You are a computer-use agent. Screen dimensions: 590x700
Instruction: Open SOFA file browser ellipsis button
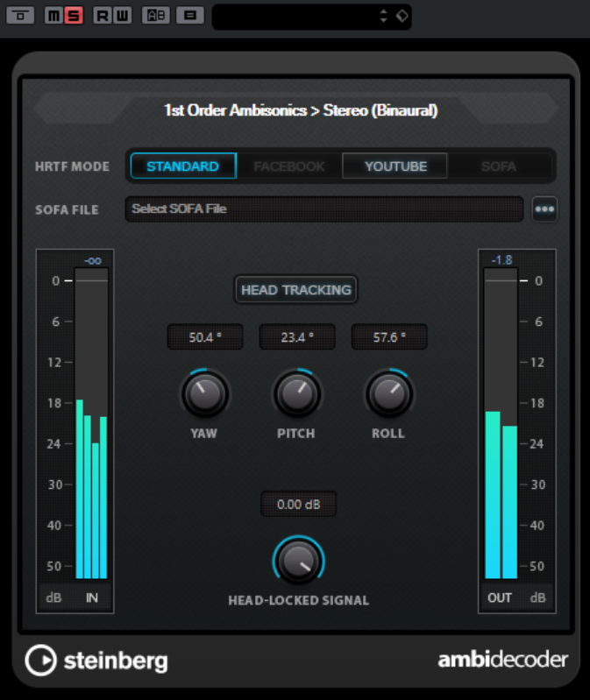(545, 209)
